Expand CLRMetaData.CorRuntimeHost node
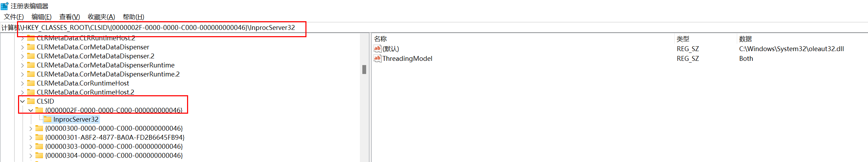The width and height of the screenshot is (868, 162). [x=23, y=83]
